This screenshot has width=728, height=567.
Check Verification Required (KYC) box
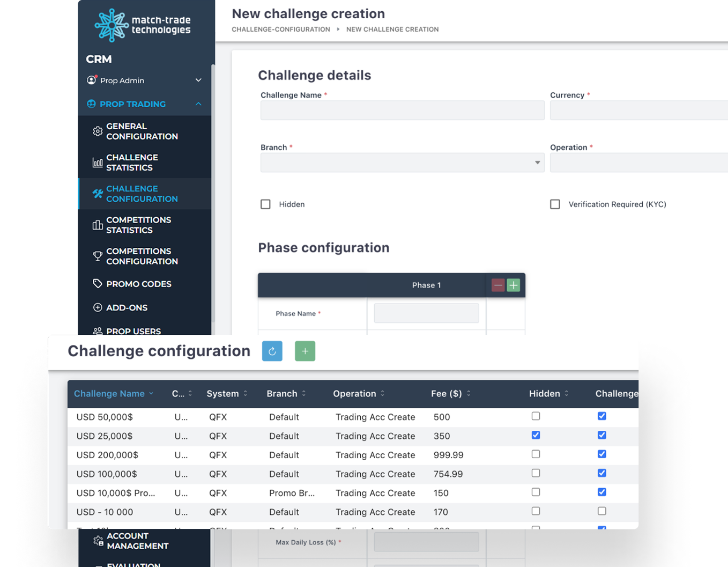(555, 204)
